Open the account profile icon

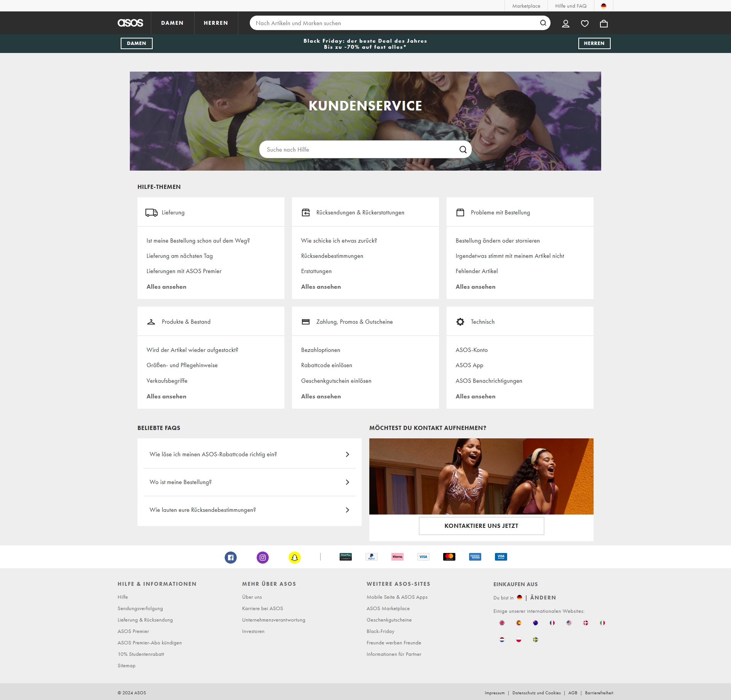click(x=566, y=24)
